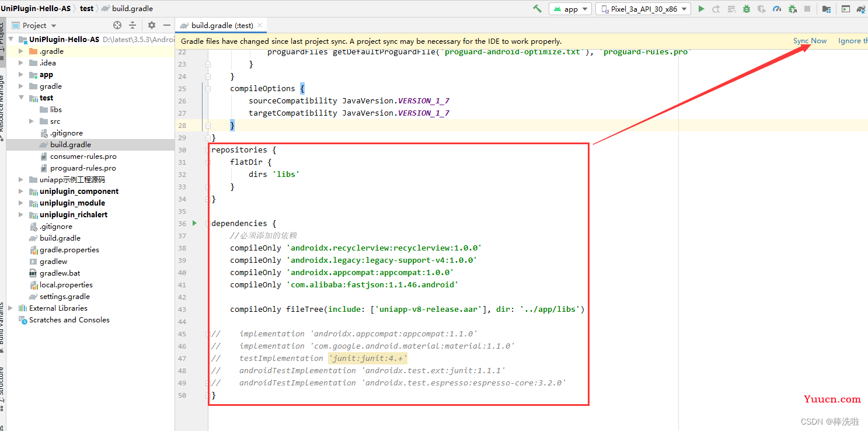Close the build.gradle (:test) editor tab
Screen dimensions: 868x431
coord(260,25)
